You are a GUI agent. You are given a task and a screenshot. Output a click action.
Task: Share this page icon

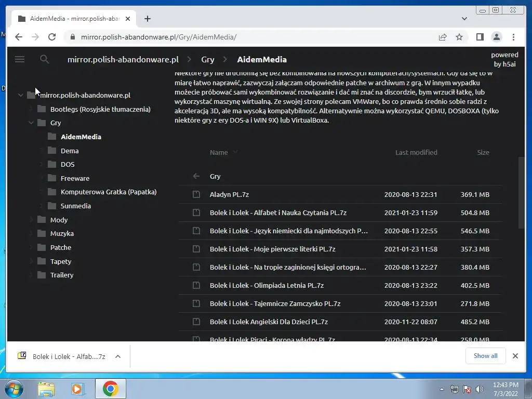[x=443, y=37]
